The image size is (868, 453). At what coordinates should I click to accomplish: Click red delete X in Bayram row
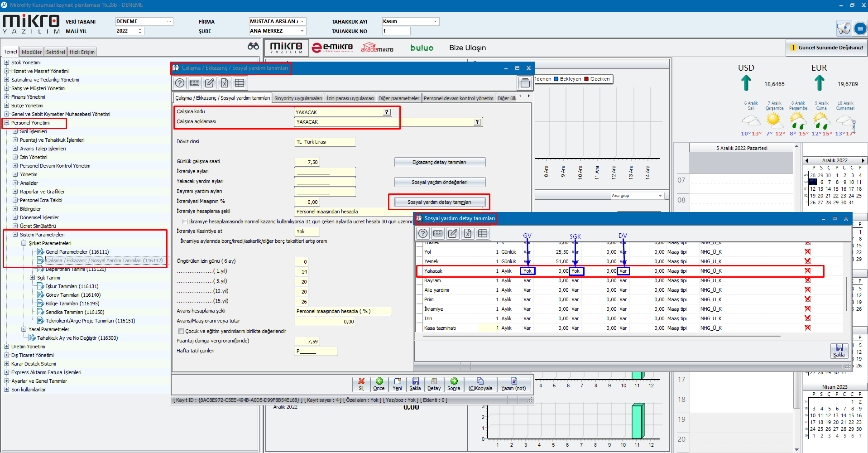(x=807, y=280)
